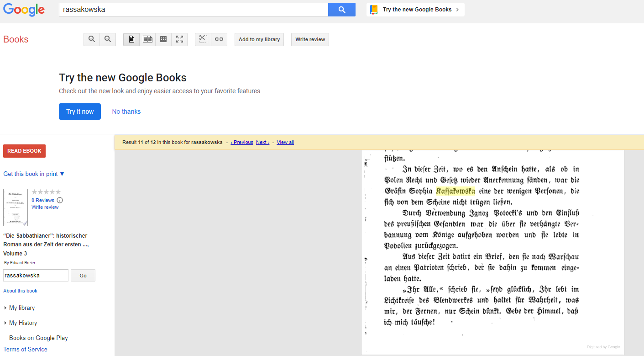Viewport: 644px width, 356px height.
Task: Click the Go button beside book search
Action: pos(83,276)
